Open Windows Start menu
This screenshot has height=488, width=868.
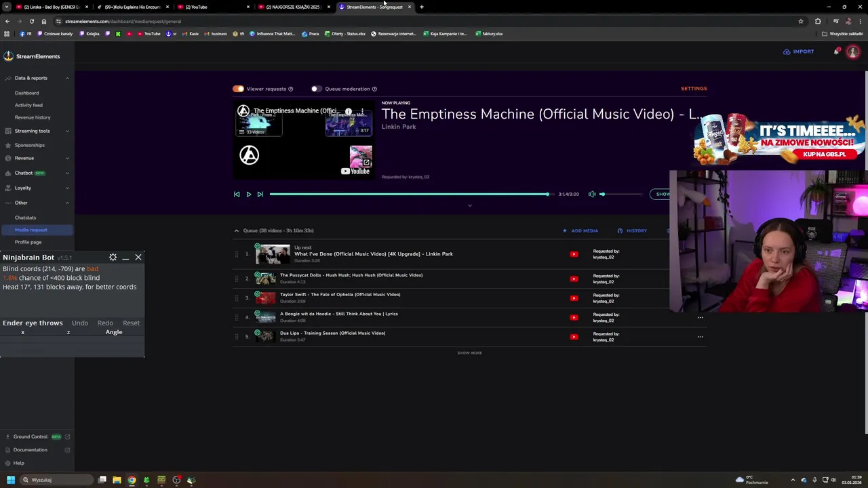point(10,480)
